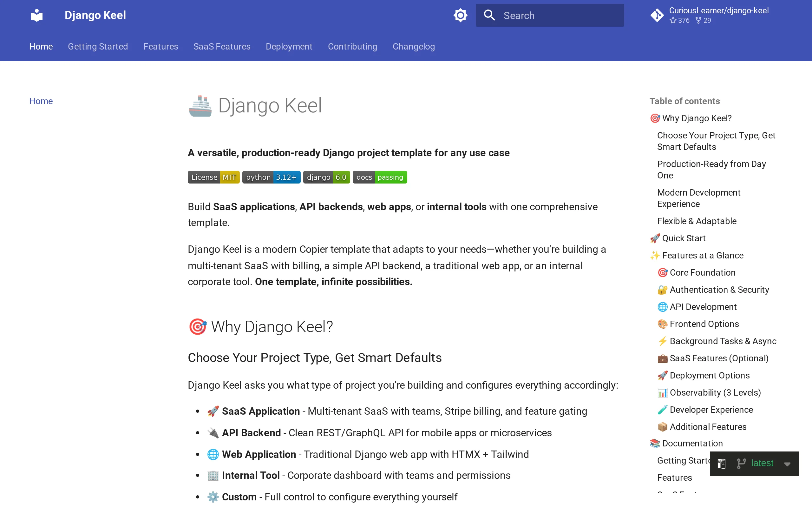This screenshot has width=812, height=508.
Task: Jump to Why Django Keel? in contents
Action: point(691,118)
